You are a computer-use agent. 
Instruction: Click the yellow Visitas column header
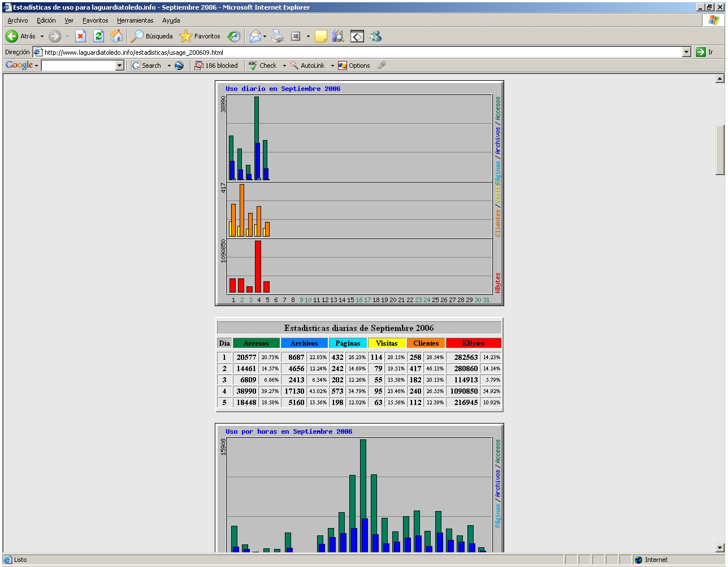(x=387, y=343)
